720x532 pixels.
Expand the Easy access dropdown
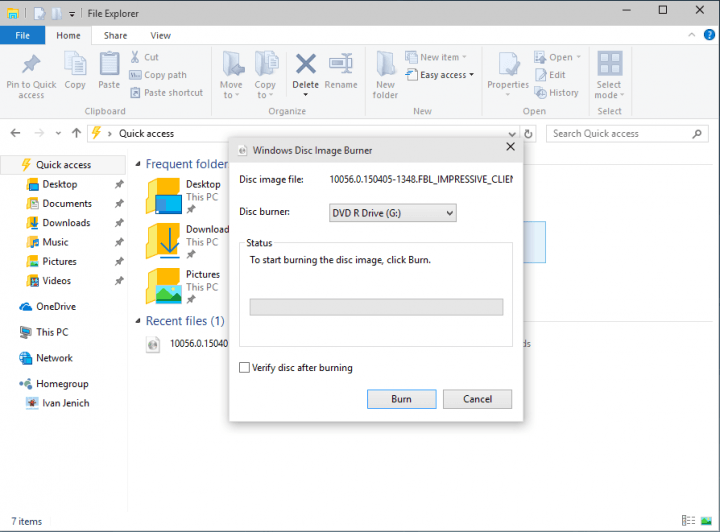(x=472, y=75)
